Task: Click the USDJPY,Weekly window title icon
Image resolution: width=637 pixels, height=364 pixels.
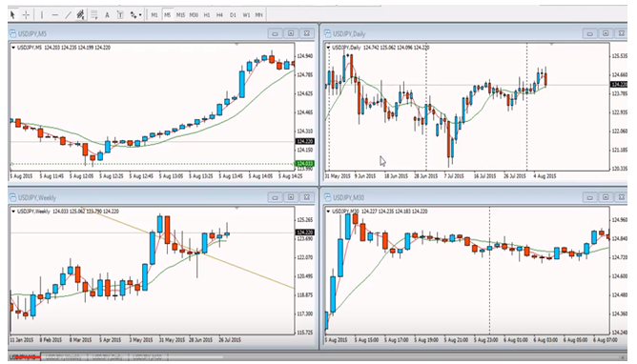Action: pos(13,197)
